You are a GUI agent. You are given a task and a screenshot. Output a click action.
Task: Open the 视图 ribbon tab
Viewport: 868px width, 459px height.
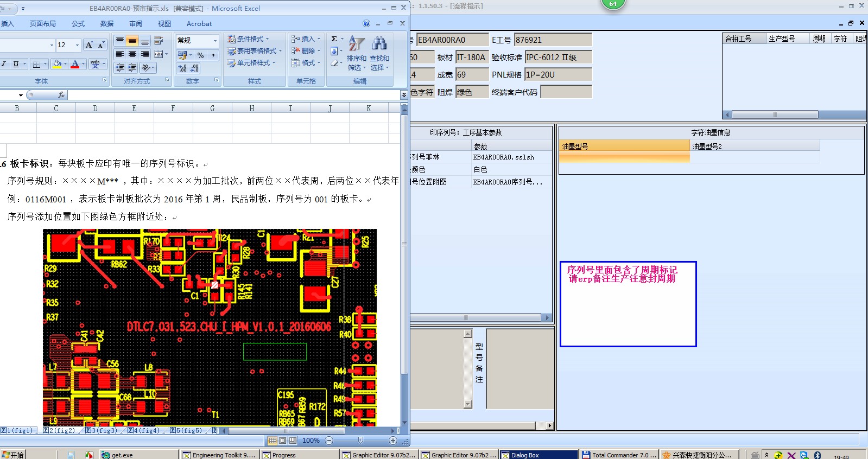point(164,24)
